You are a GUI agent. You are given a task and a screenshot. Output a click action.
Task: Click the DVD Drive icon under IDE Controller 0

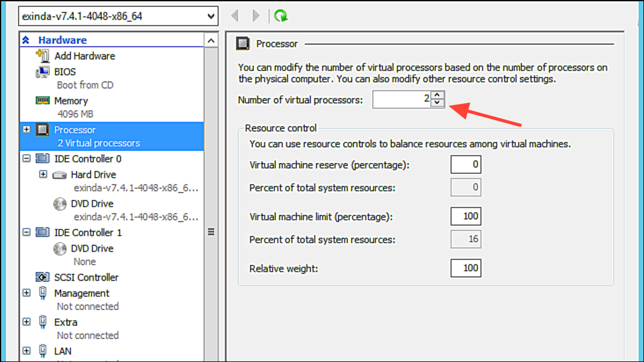(60, 204)
